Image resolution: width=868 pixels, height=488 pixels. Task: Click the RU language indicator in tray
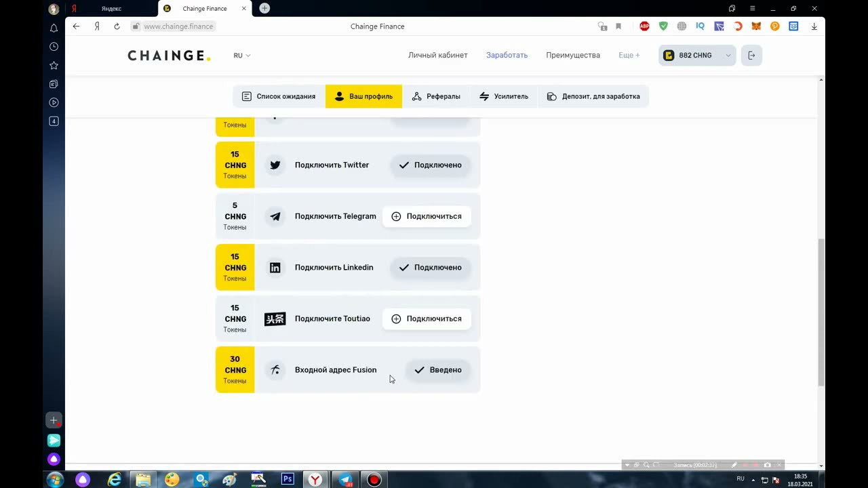[741, 479]
